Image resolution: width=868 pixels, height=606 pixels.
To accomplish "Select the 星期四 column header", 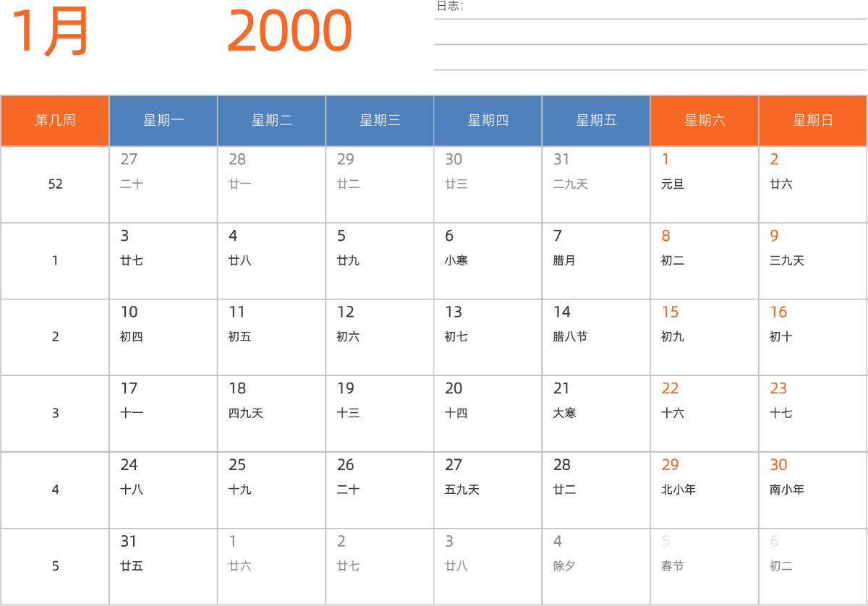I will pyautogui.click(x=488, y=121).
